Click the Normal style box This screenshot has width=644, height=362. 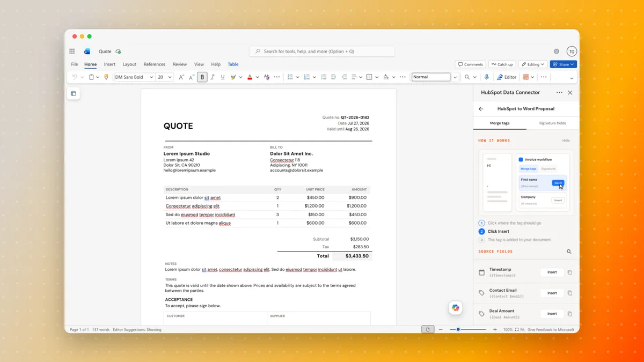[431, 77]
